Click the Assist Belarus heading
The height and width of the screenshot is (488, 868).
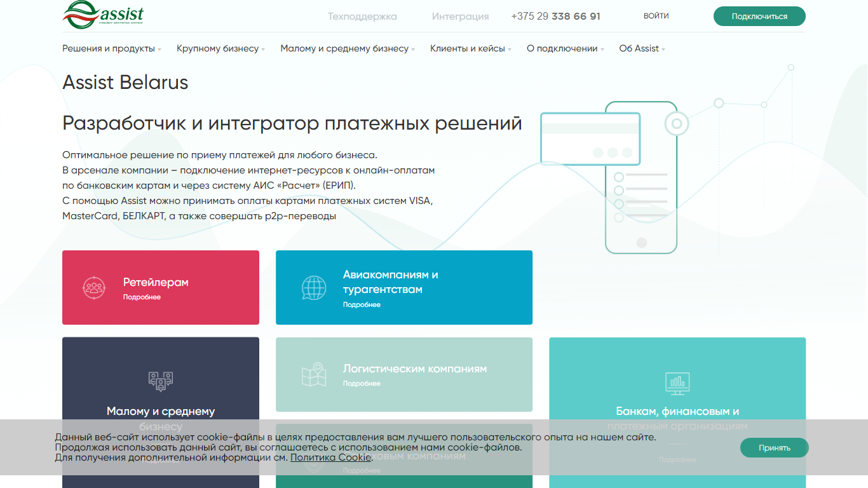(125, 82)
